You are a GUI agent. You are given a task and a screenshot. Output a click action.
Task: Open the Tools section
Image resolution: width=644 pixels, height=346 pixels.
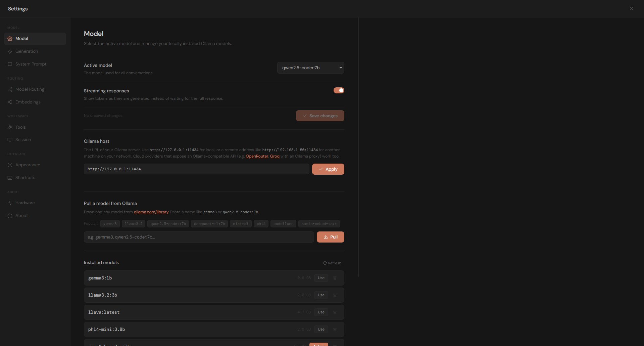coord(35,127)
